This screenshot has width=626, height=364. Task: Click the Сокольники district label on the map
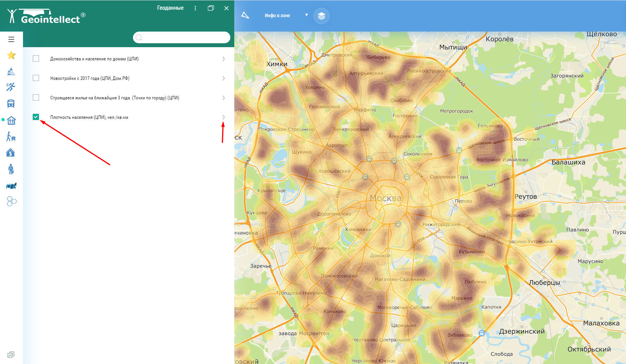click(x=417, y=154)
